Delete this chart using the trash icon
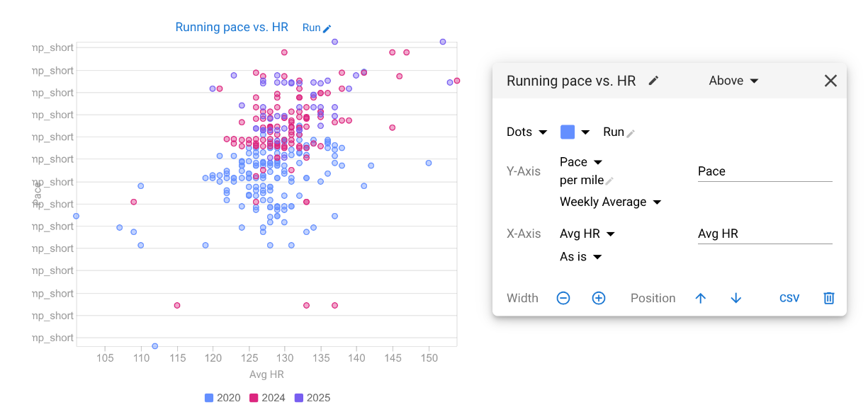This screenshot has width=868, height=419. click(828, 298)
